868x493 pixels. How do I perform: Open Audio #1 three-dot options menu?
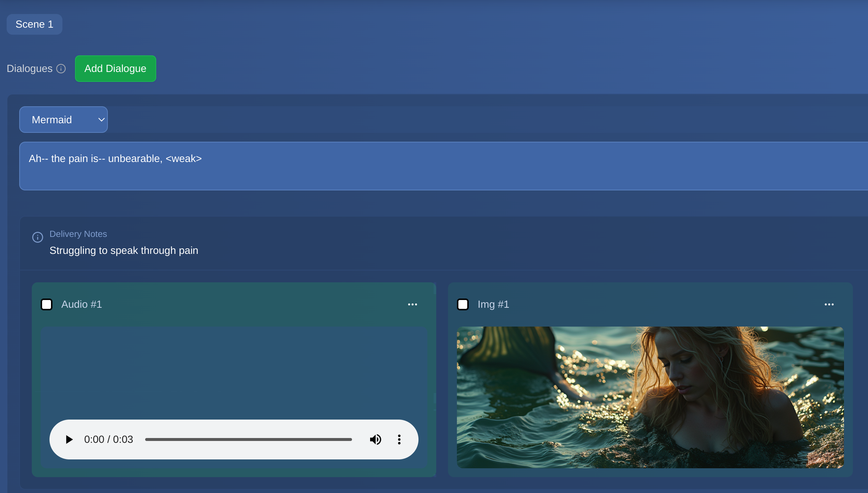(412, 304)
